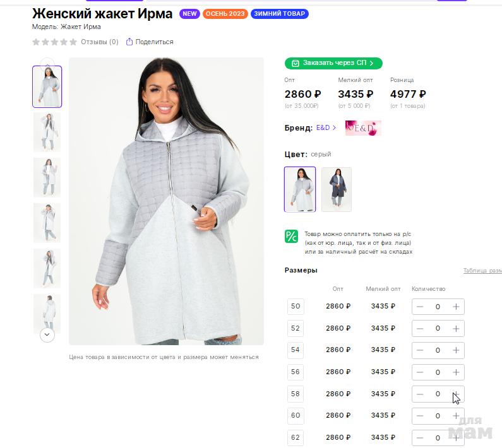The image size is (502, 448).
Task: Open the Таблица размеров link
Action: (482, 271)
